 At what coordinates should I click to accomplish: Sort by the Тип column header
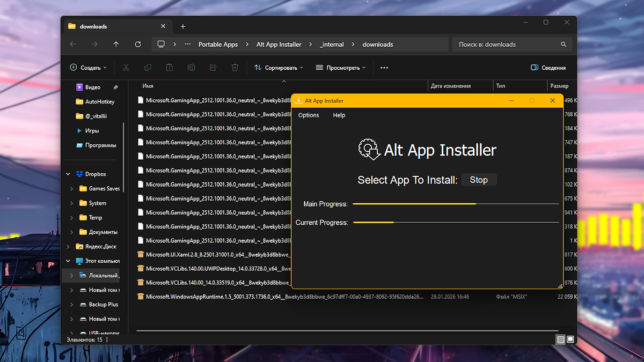tap(500, 86)
